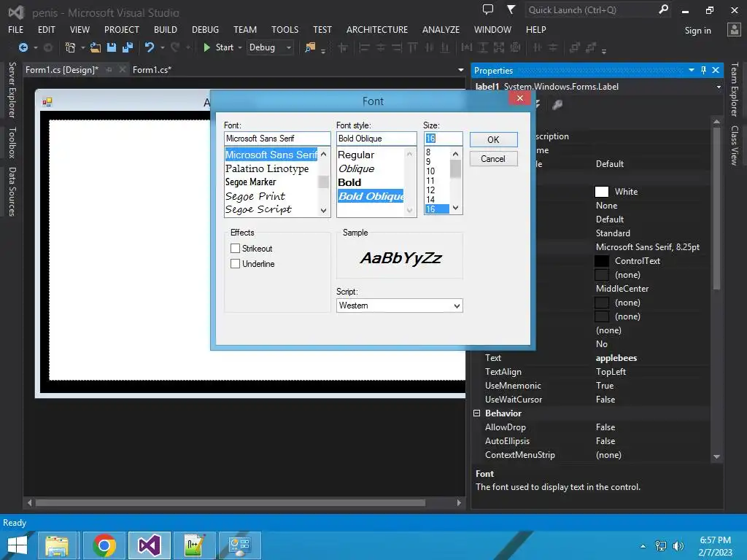This screenshot has width=747, height=560.
Task: Open the Undo history dropdown arrow
Action: [163, 47]
